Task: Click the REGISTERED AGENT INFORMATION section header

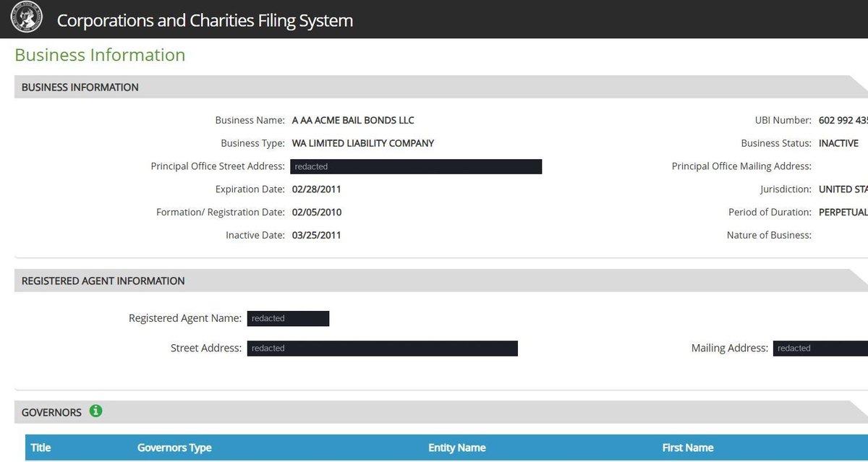Action: pos(103,281)
